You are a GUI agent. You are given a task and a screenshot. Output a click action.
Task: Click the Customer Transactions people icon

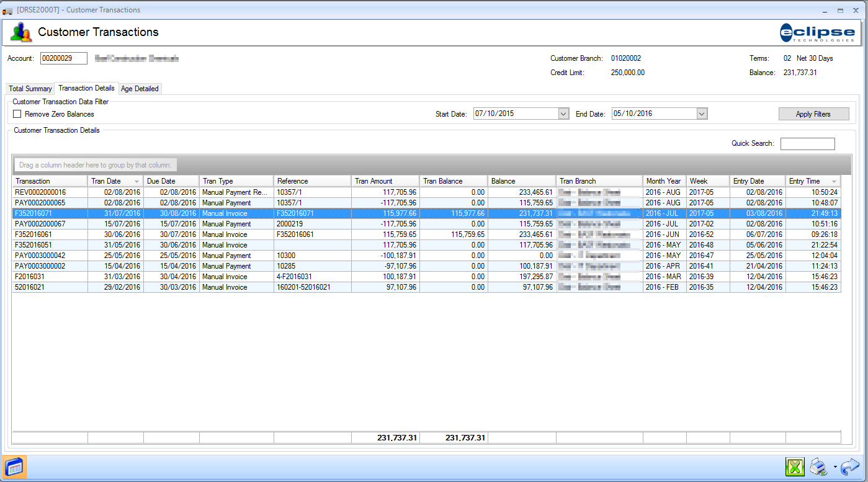(x=21, y=32)
